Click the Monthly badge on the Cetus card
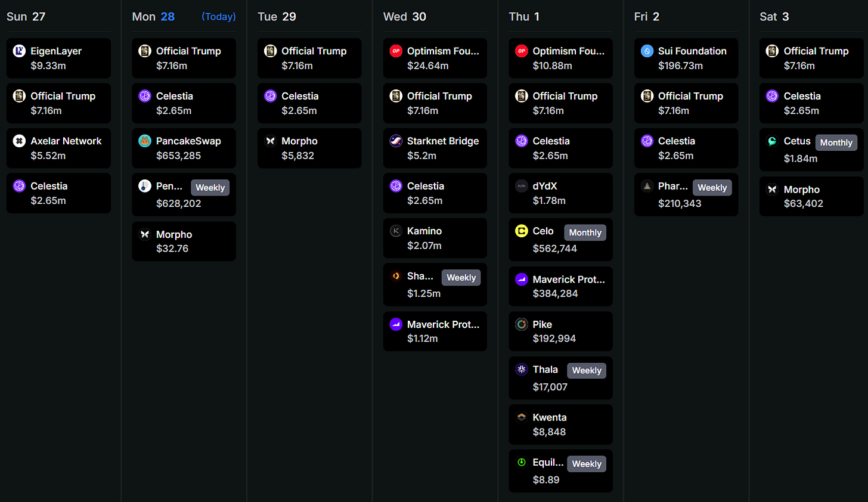This screenshot has height=502, width=868. (x=836, y=142)
